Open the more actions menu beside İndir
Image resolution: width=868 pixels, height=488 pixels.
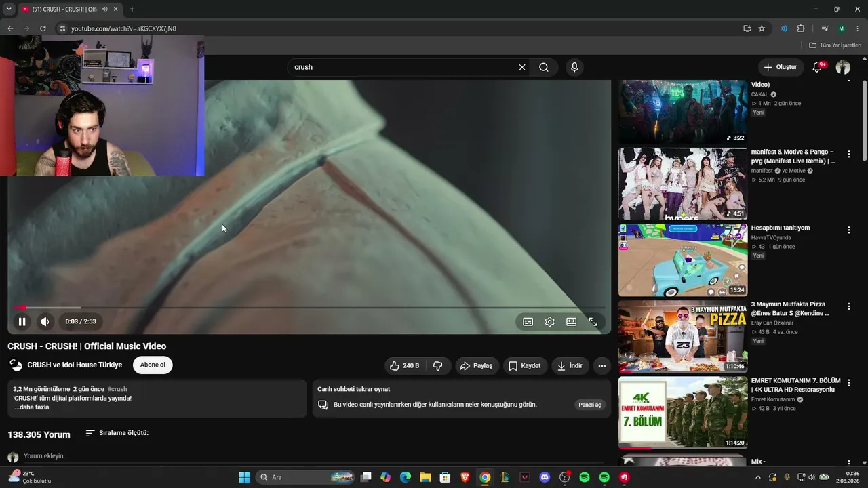pyautogui.click(x=601, y=366)
